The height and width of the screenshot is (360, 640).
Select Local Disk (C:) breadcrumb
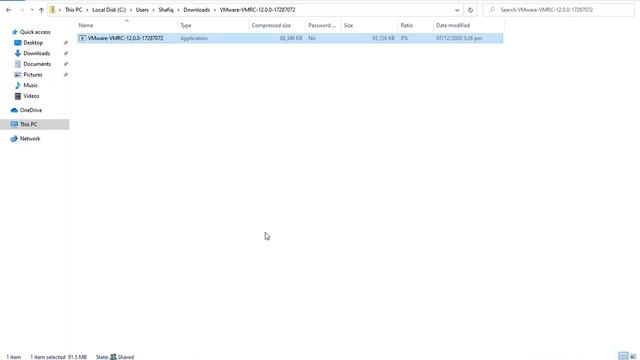coord(109,10)
